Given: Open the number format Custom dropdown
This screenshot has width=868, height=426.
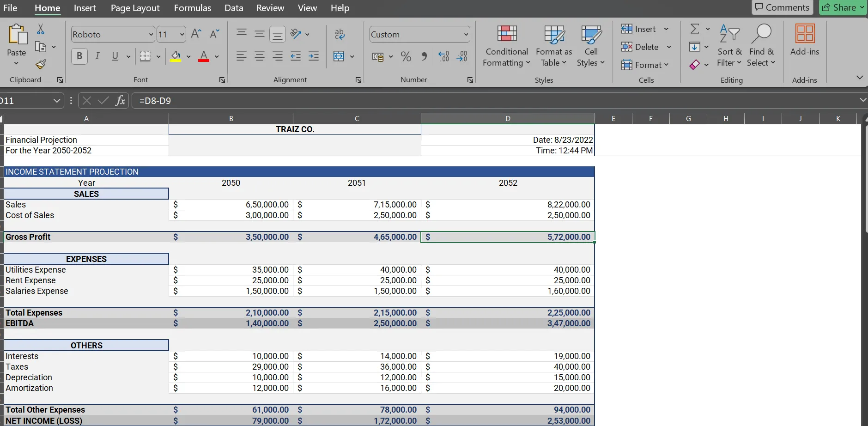Looking at the screenshot, I should tap(466, 34).
